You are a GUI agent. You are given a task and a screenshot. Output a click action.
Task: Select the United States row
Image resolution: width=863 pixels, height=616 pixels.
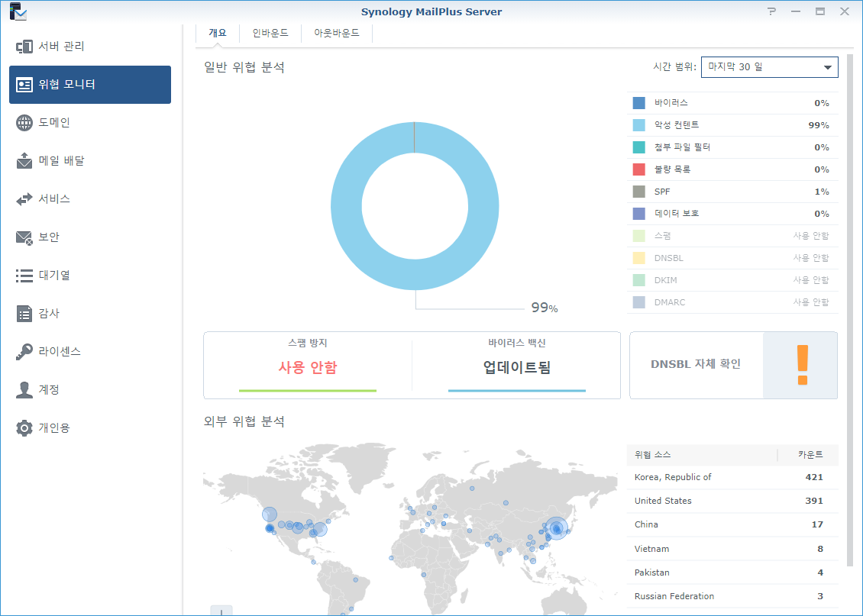click(732, 501)
